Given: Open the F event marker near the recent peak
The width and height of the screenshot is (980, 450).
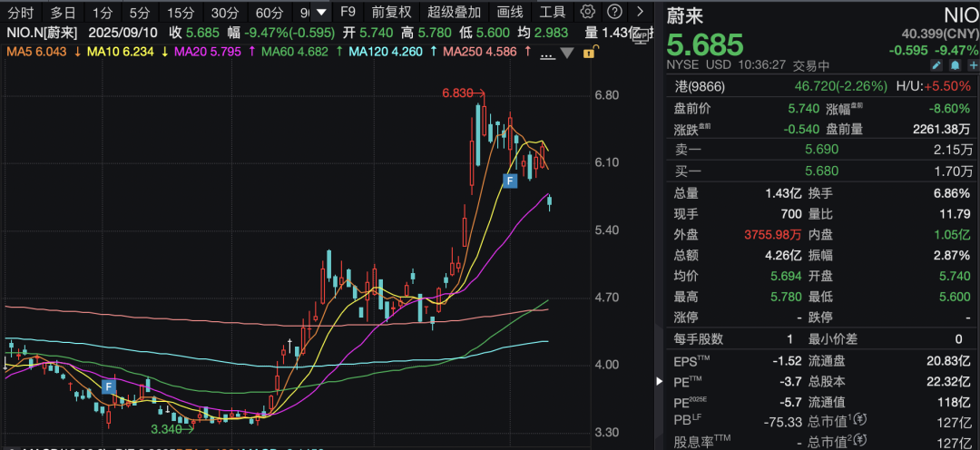Looking at the screenshot, I should (x=510, y=181).
